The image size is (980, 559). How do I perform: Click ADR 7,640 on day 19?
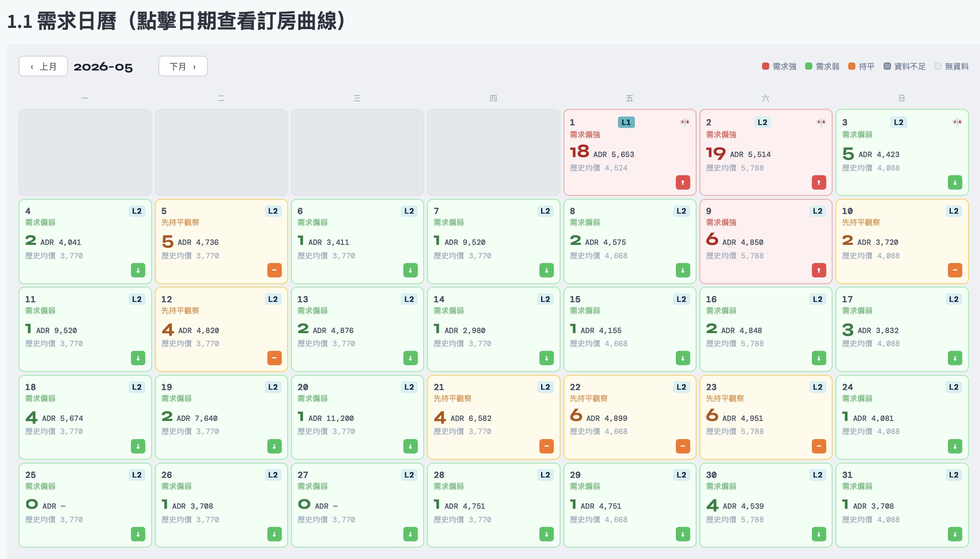click(197, 418)
